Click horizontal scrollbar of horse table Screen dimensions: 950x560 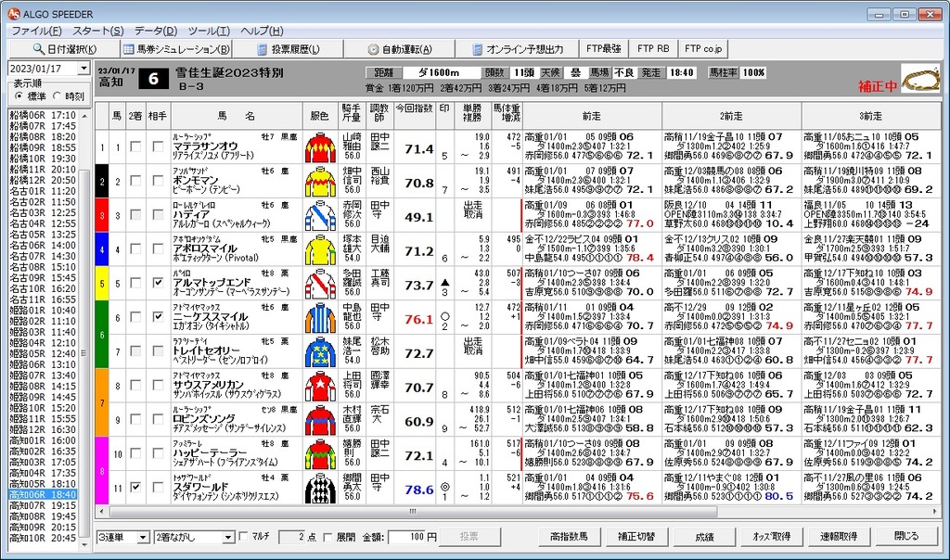[x=413, y=512]
